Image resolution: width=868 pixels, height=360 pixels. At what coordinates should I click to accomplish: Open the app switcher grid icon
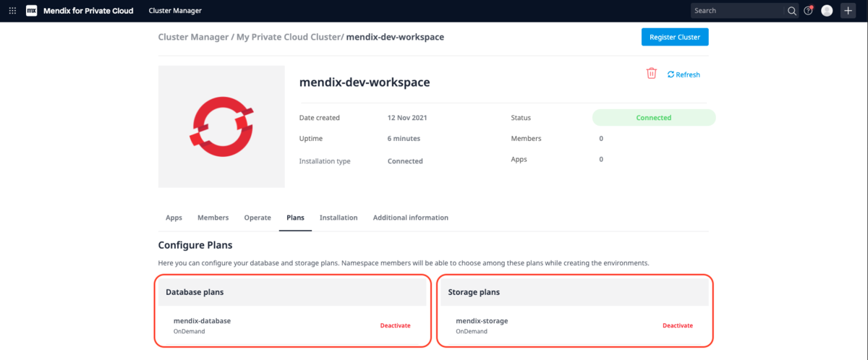coord(12,11)
